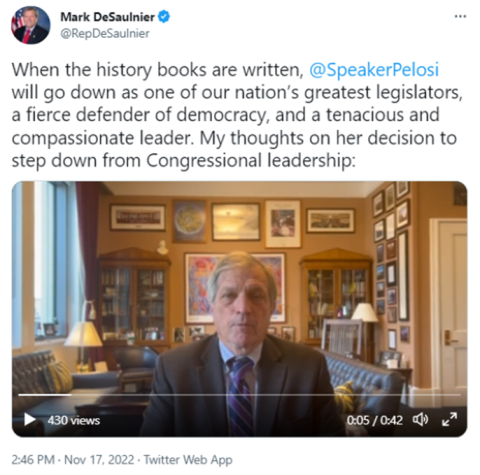Click the Nov 17, 2022 date
This screenshot has height=475, width=480.
(x=99, y=460)
